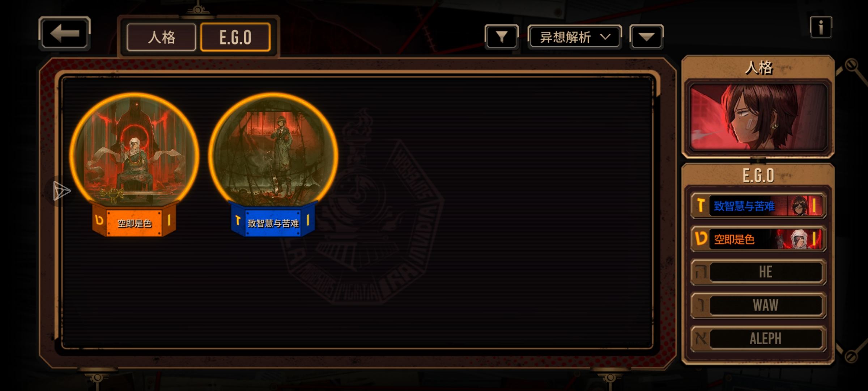Click the equipped 致智慧与苦难 slot

pos(758,206)
